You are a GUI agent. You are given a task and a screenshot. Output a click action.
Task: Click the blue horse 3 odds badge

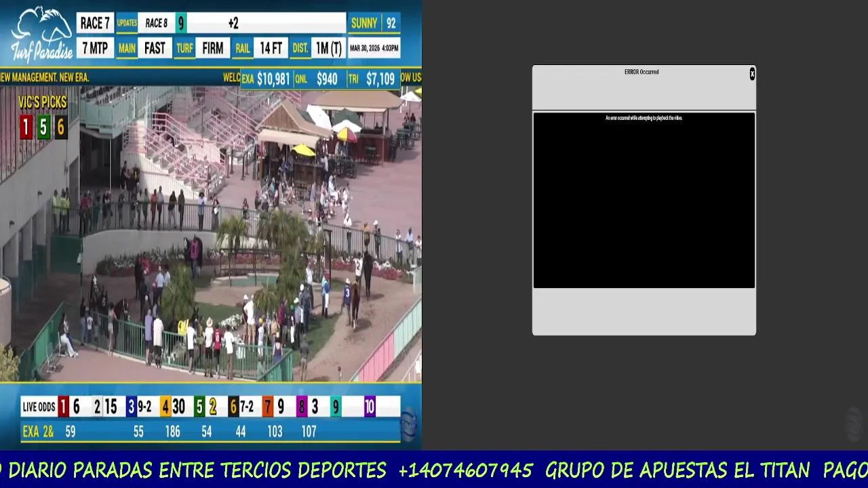pos(131,407)
